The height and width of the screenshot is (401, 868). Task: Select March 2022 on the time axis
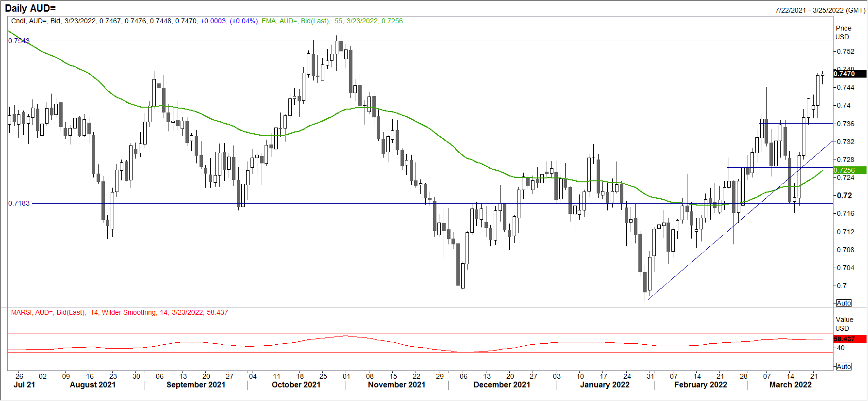click(x=790, y=385)
